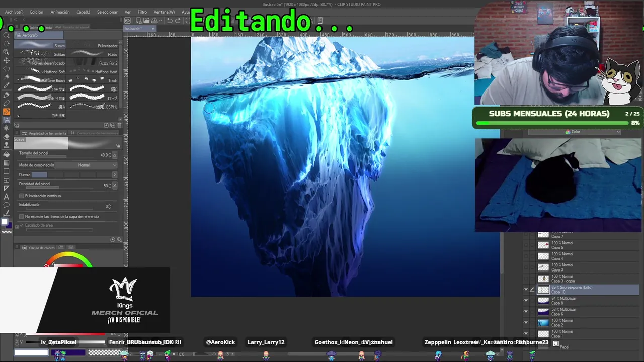Show the Capa 3 - copia layer
This screenshot has width=644, height=362.
(526, 278)
